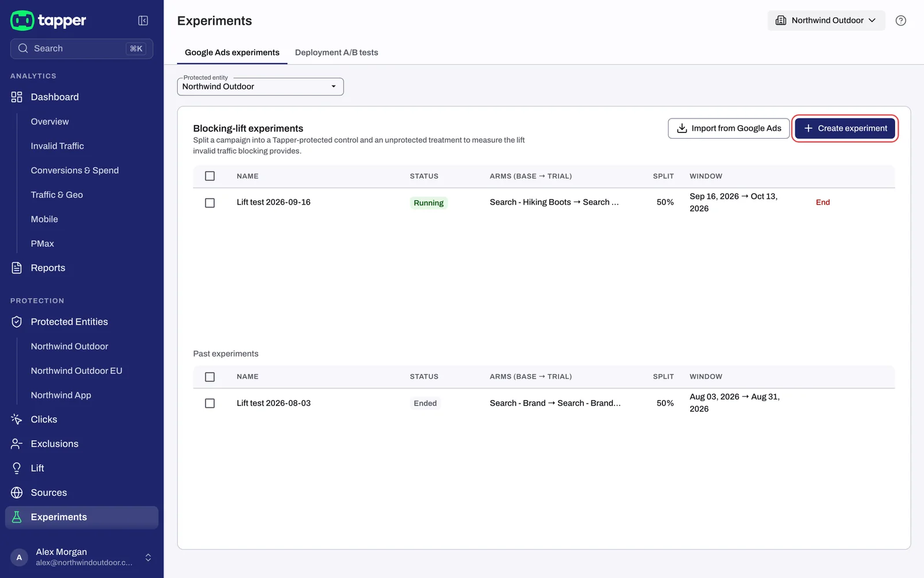924x578 pixels.
Task: Expand the Alex Morgan user menu chevron
Action: [x=148, y=557]
